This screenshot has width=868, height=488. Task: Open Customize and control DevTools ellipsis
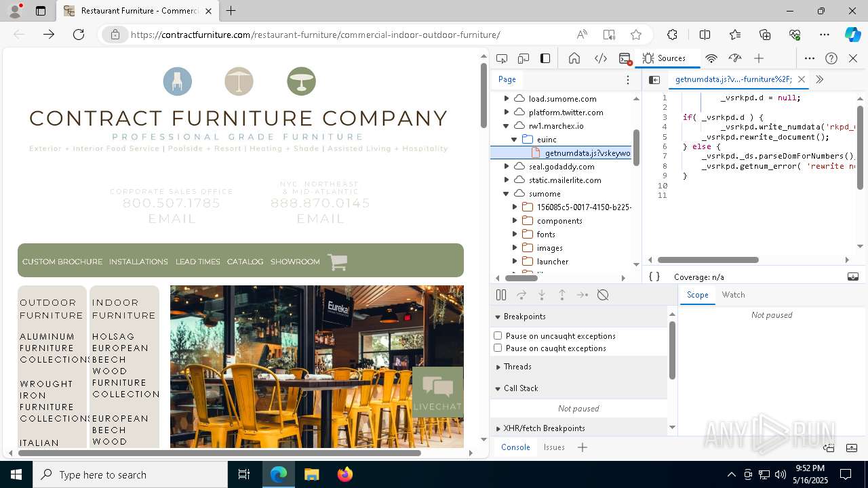(810, 58)
